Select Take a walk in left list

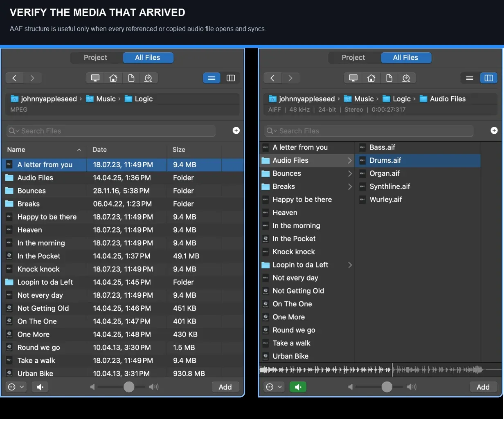[x=123, y=361]
